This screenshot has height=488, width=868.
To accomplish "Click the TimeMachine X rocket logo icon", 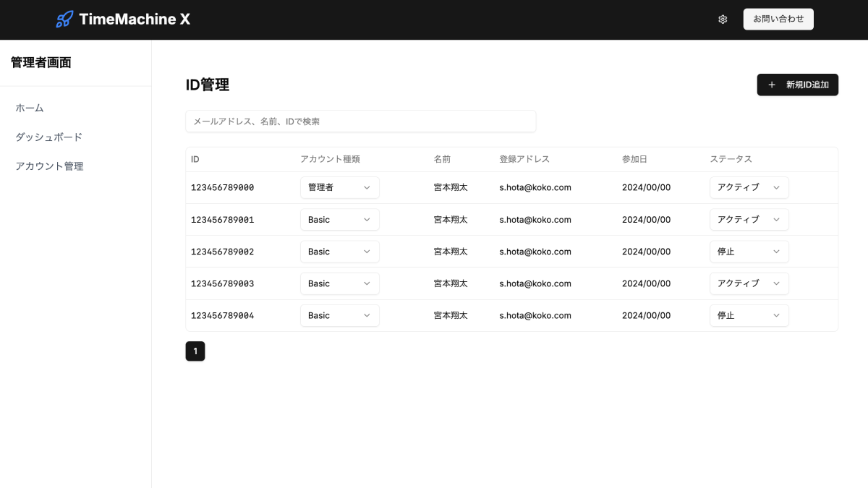I will [x=64, y=20].
